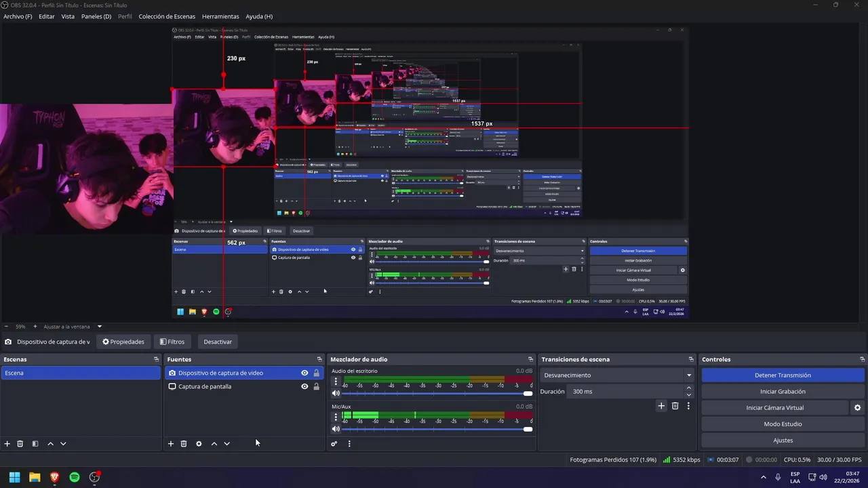
Task: Click Detener Transmisión button
Action: [783, 375]
